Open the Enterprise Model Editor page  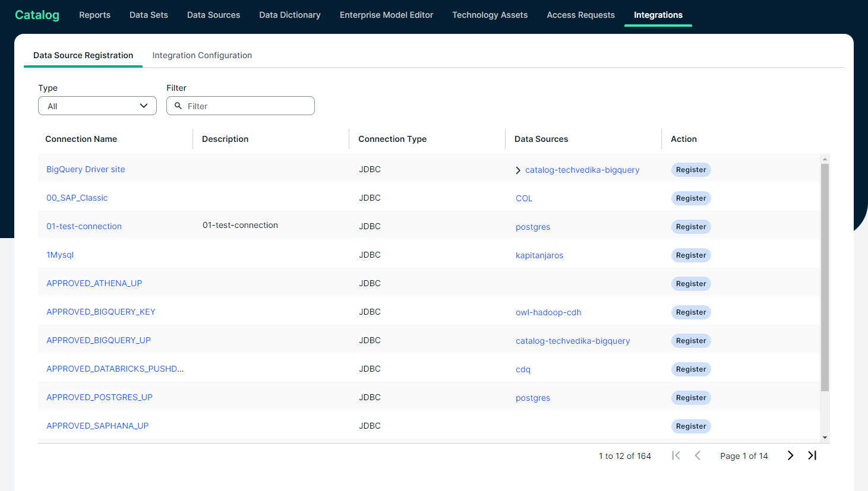[x=386, y=15]
